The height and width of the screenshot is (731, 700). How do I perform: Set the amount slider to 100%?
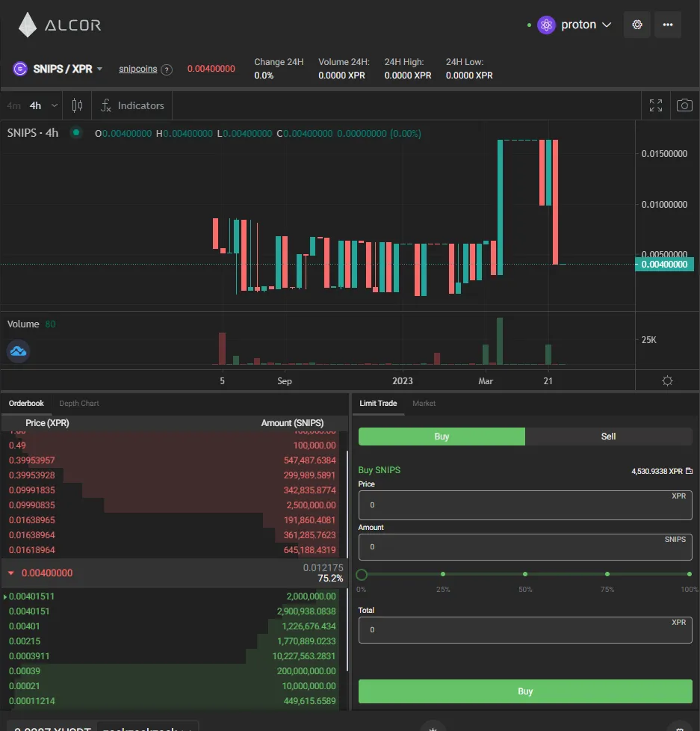690,574
